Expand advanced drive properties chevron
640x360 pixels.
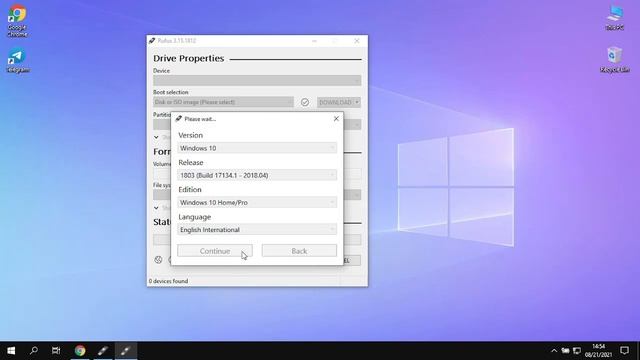[156, 137]
